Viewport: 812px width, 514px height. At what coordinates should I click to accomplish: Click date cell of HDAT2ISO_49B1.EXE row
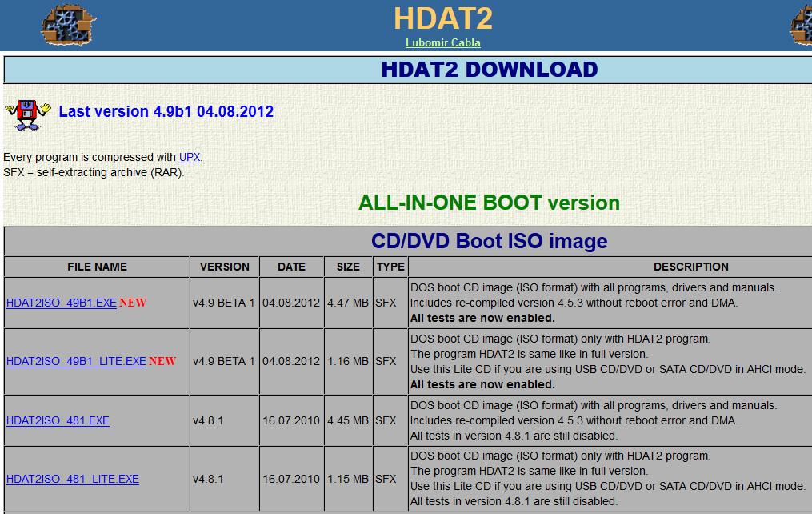tap(291, 303)
